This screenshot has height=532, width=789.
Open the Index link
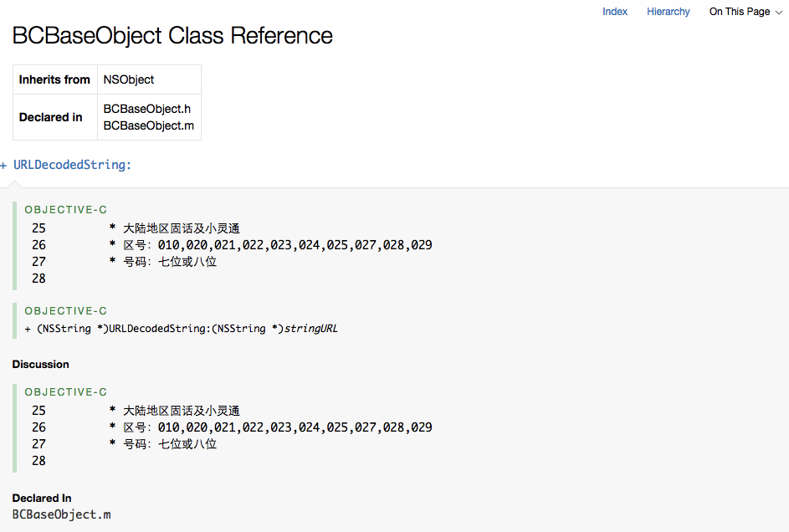click(x=615, y=12)
